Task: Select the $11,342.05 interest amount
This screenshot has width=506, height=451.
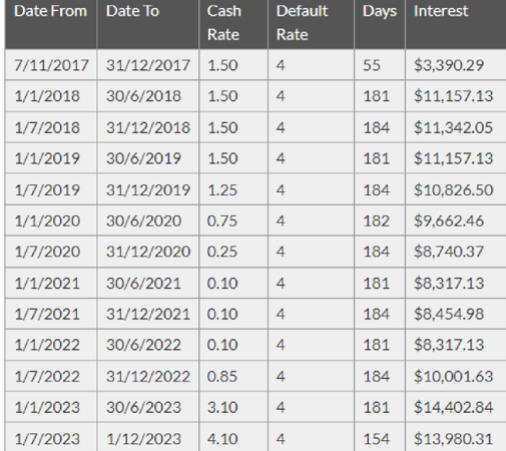Action: (x=456, y=127)
